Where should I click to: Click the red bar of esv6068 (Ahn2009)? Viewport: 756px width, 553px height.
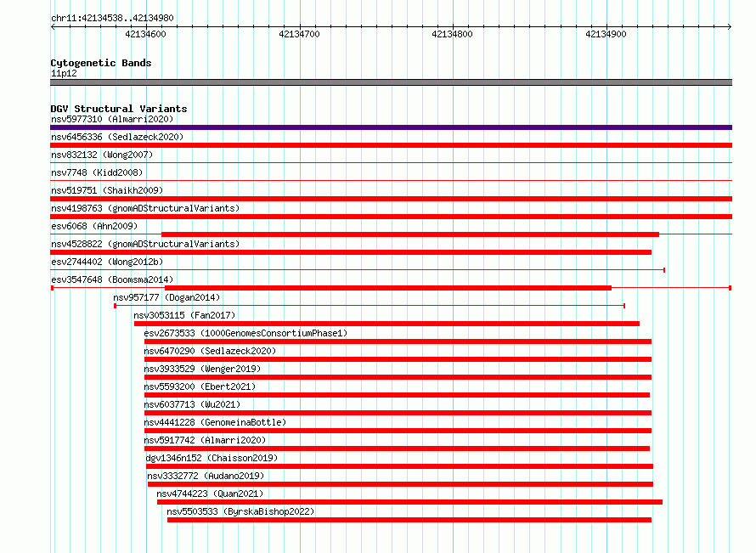tap(410, 234)
